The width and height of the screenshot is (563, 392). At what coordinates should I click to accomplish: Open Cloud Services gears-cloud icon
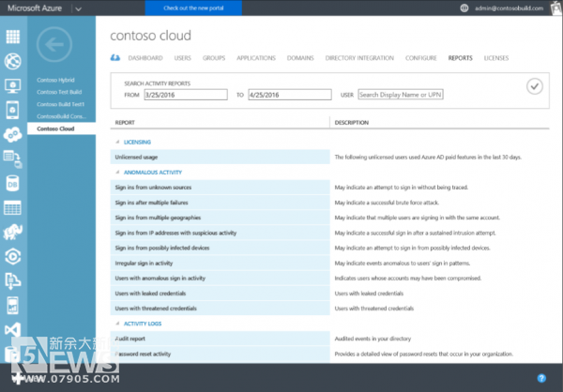[12, 134]
